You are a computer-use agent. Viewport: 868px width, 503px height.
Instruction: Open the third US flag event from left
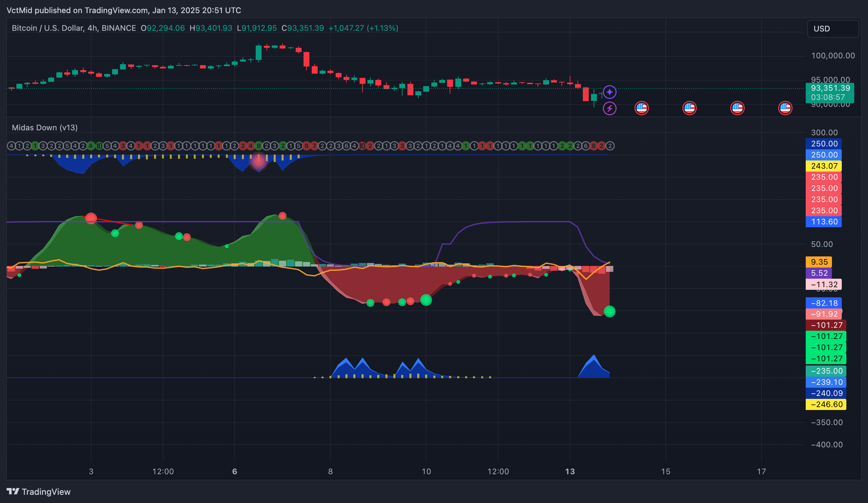737,108
